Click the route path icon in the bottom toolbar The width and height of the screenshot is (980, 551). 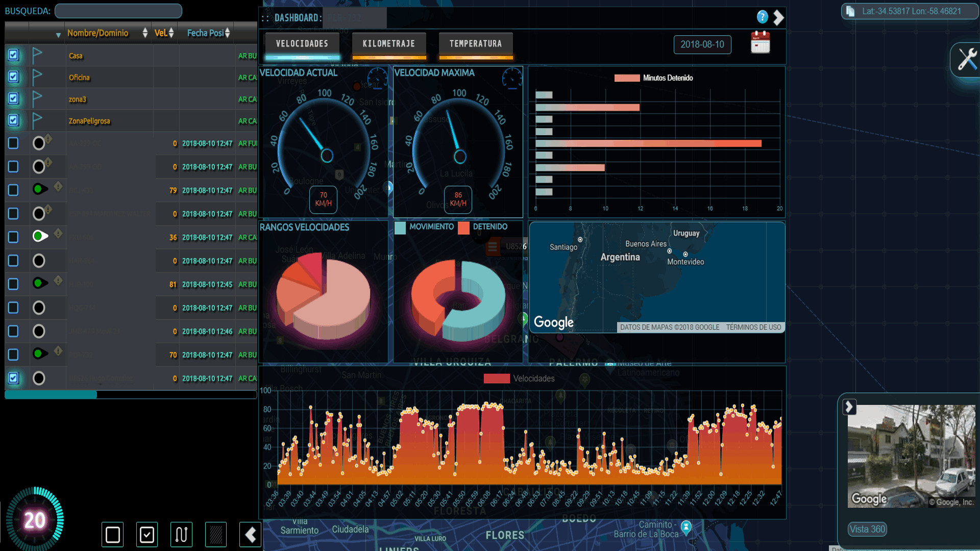point(181,534)
